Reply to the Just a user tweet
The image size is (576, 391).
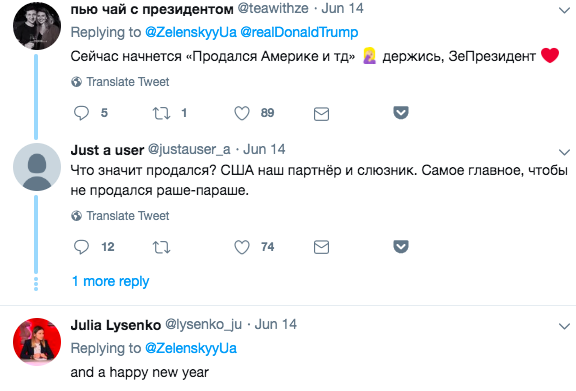81,247
